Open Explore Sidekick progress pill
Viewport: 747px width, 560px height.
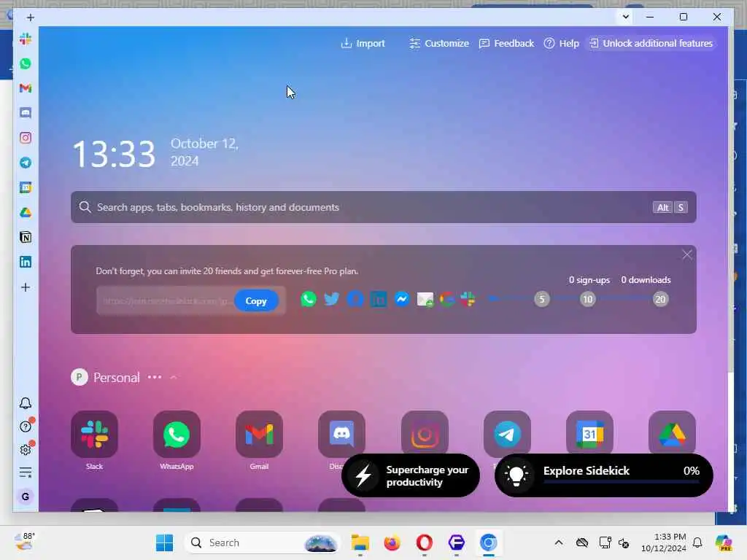click(x=603, y=475)
